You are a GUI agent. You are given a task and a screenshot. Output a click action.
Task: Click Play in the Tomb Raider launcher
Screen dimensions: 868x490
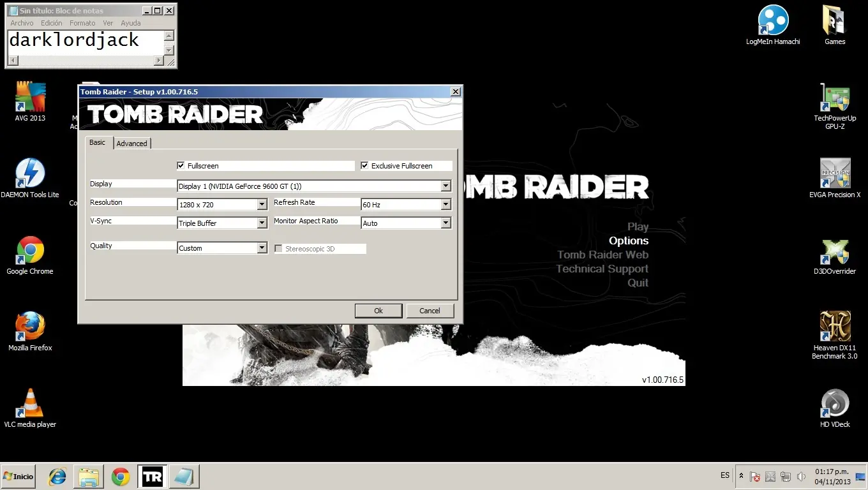click(x=638, y=226)
